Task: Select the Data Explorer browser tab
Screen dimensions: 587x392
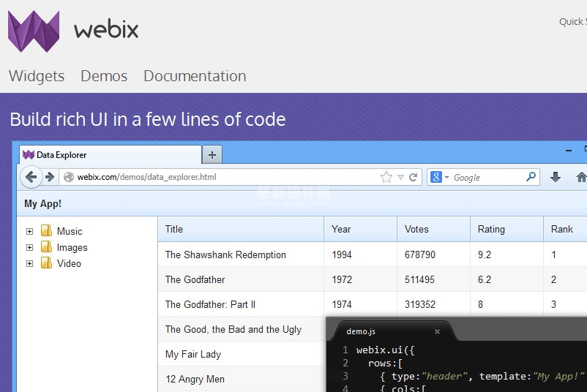Action: pyautogui.click(x=111, y=154)
